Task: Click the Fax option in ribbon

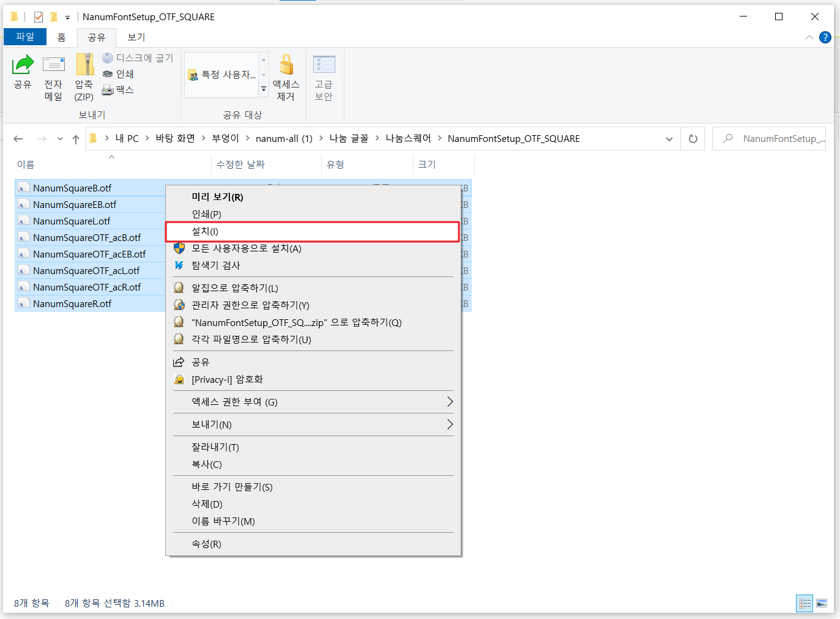Action: [118, 90]
